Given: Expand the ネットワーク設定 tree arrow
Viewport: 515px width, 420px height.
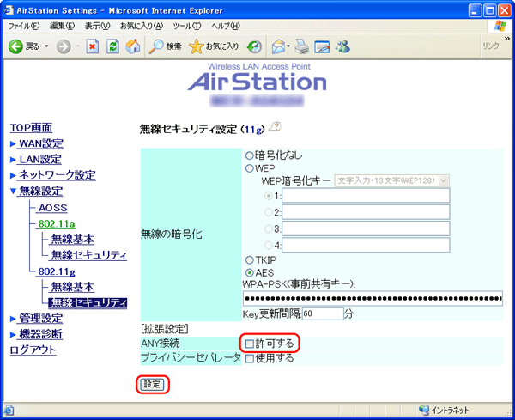Looking at the screenshot, I should tap(13, 175).
